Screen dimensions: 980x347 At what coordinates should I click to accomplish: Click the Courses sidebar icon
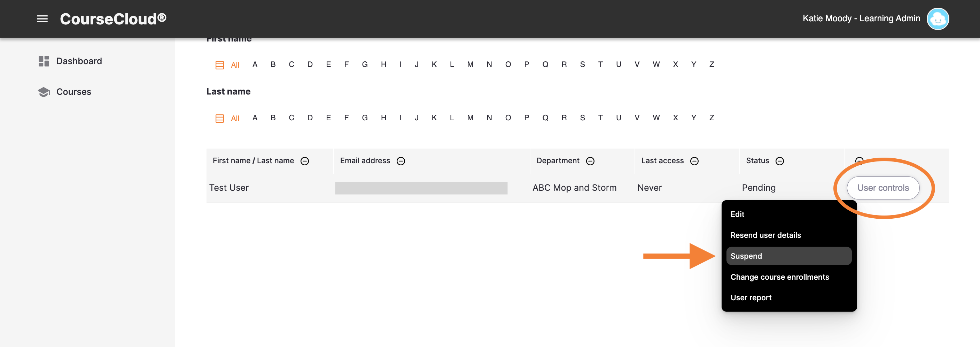pyautogui.click(x=44, y=91)
